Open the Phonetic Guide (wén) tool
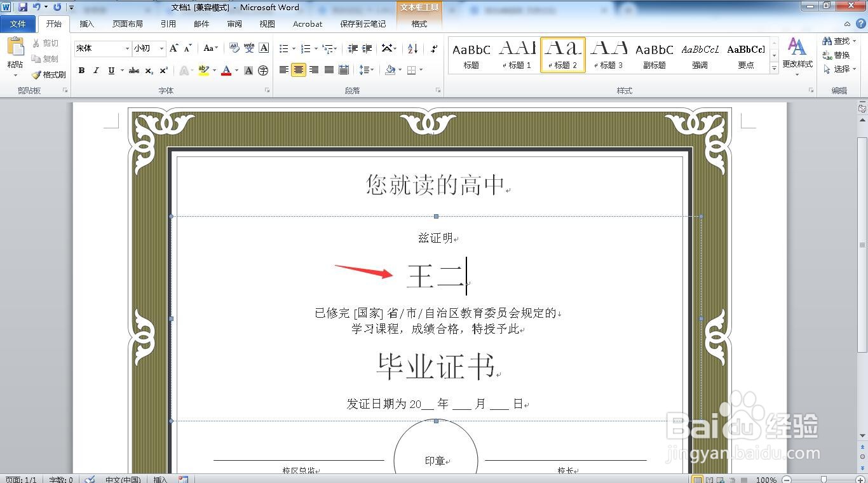This screenshot has width=868, height=483. coord(249,48)
